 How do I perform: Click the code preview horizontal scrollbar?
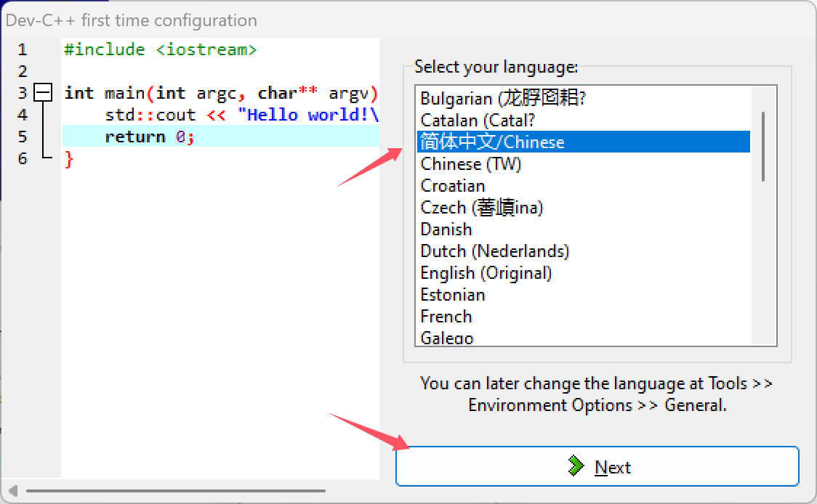(176, 490)
